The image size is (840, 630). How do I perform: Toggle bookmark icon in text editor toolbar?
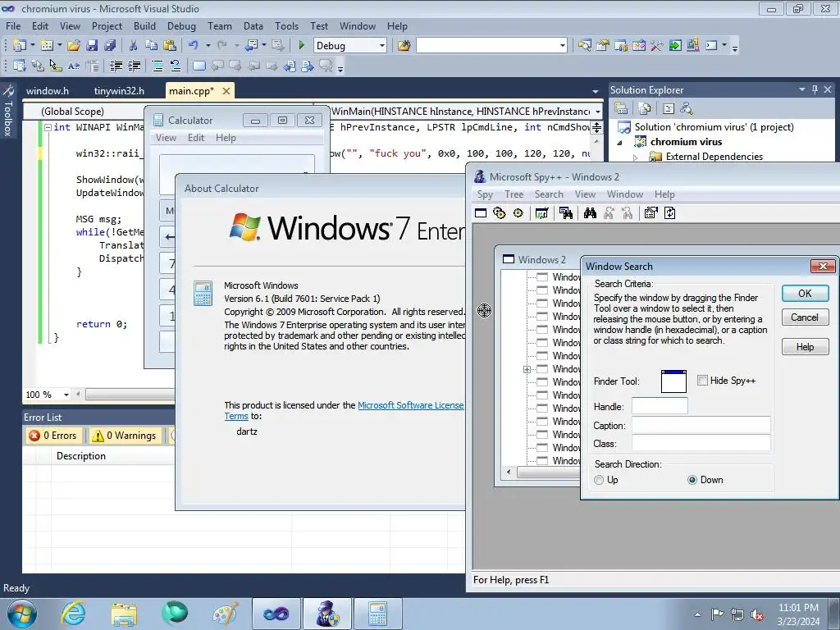(x=199, y=66)
